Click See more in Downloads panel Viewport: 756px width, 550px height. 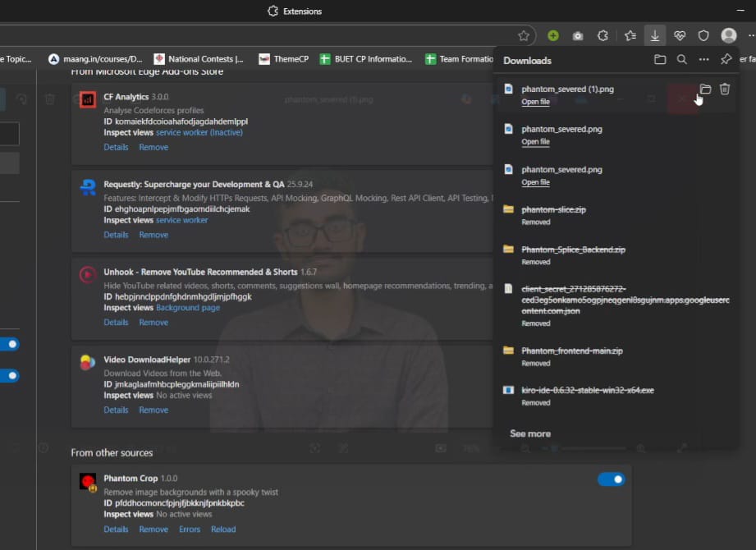(x=530, y=433)
